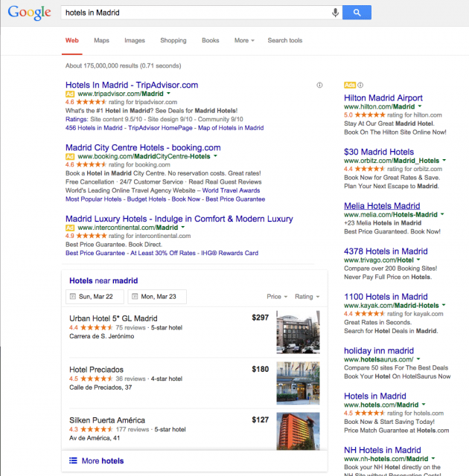Click the ad info circle icon
Viewport: 469px width, 476px height.
319,86
